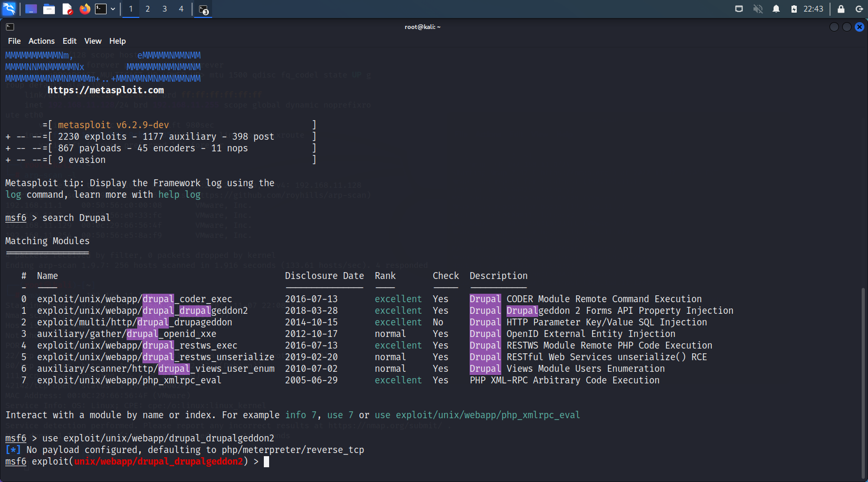The image size is (868, 482).
Task: Click the 'Description' column header
Action: tap(499, 276)
